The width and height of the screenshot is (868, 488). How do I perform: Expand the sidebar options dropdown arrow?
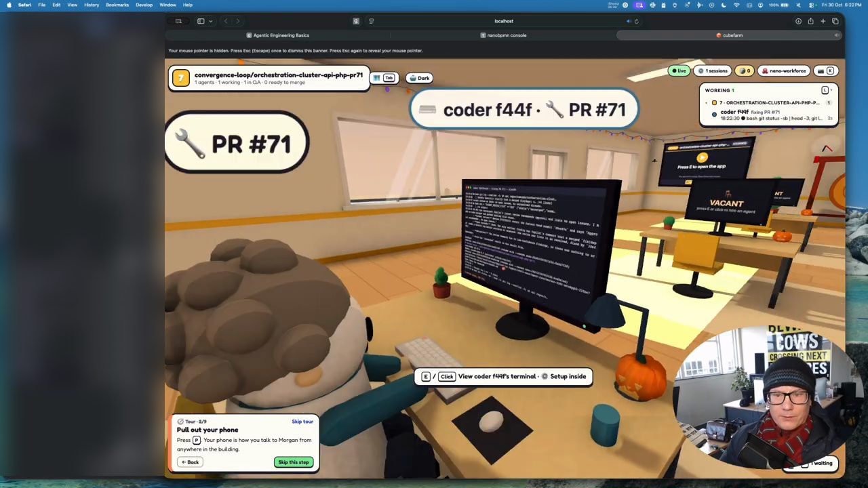pos(210,21)
